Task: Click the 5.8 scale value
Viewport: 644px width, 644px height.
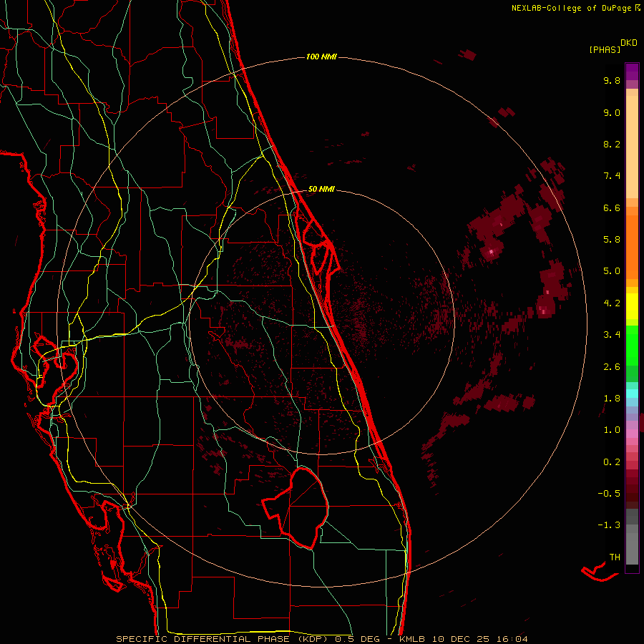Action: [x=612, y=240]
